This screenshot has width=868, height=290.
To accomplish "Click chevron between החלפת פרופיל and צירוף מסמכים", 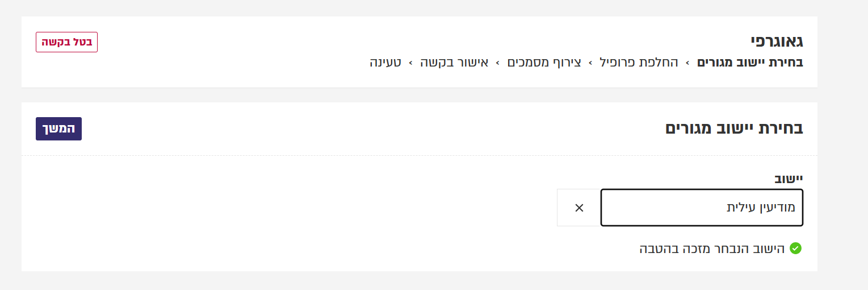I will [590, 63].
